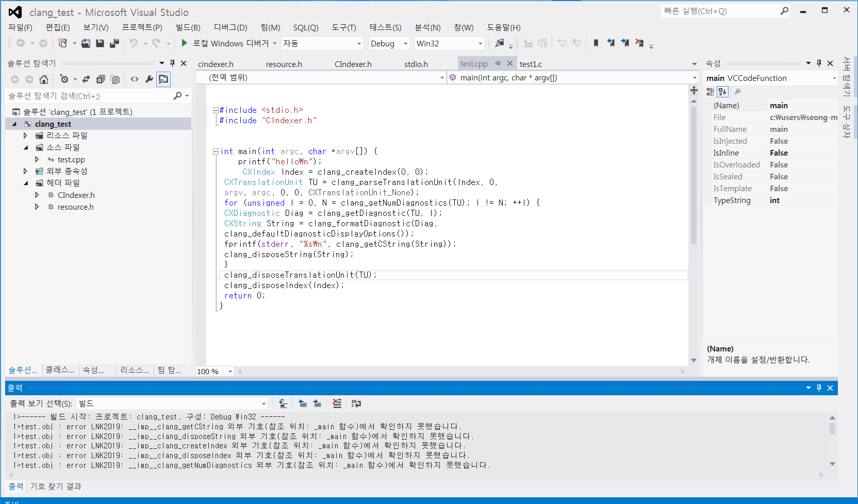This screenshot has height=504, width=858.
Task: Click the Home icon in Solution Explorer
Action: (44, 79)
